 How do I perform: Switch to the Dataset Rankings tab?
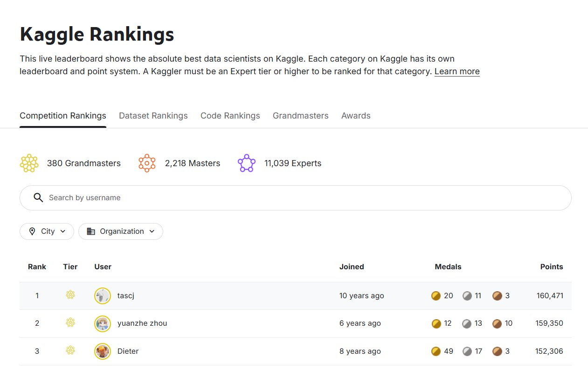point(153,115)
